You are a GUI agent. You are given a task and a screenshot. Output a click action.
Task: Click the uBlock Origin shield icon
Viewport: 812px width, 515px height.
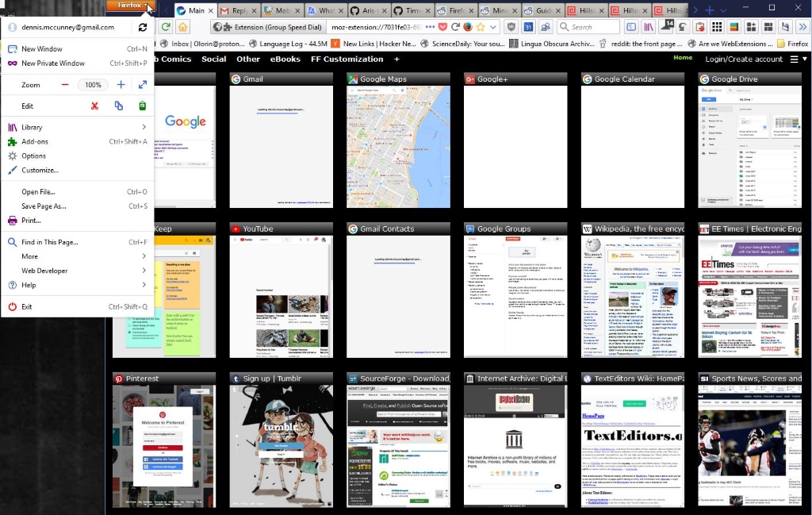(x=511, y=27)
